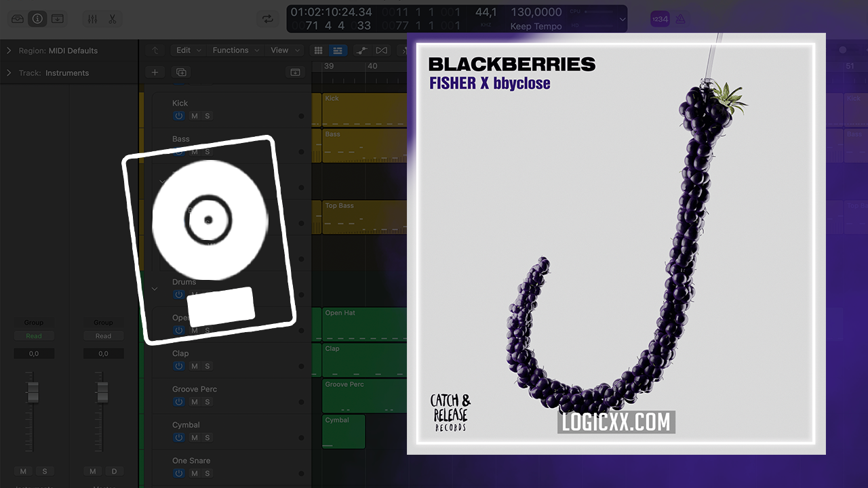Expand the Region: MIDI Defaults section

(9, 51)
